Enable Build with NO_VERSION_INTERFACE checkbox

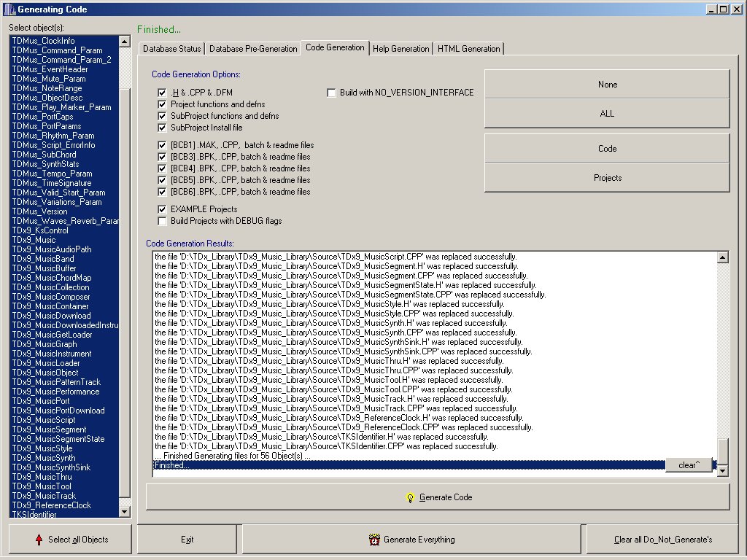click(x=332, y=93)
